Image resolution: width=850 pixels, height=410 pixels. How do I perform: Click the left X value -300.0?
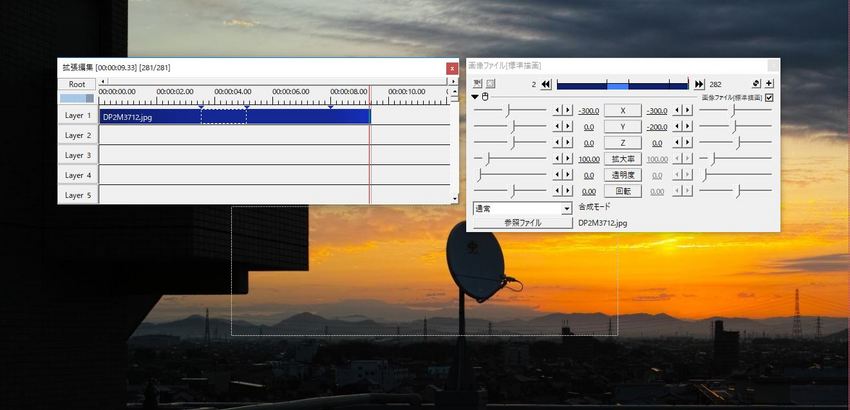588,111
